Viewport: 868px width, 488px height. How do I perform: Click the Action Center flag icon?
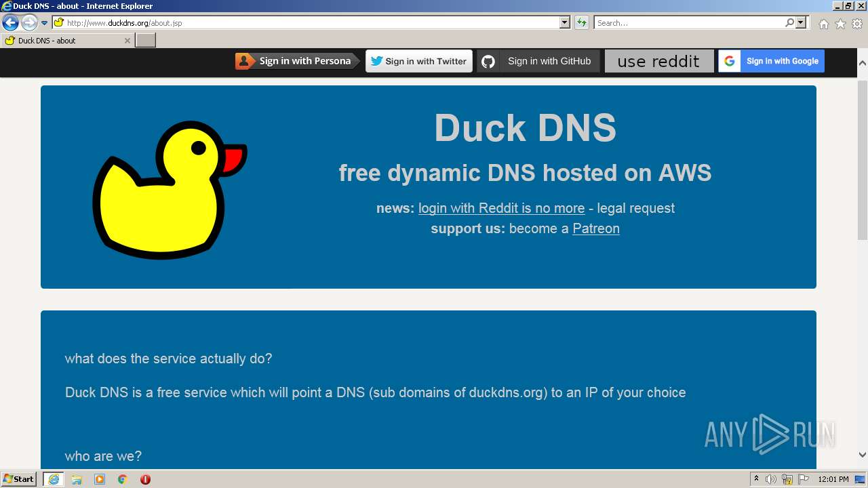click(x=804, y=479)
